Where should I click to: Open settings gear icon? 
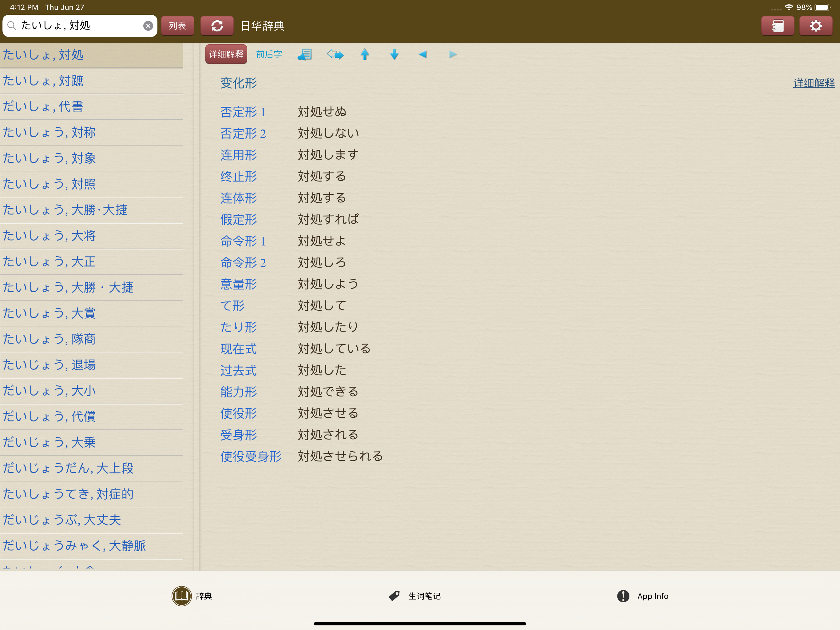(x=816, y=26)
